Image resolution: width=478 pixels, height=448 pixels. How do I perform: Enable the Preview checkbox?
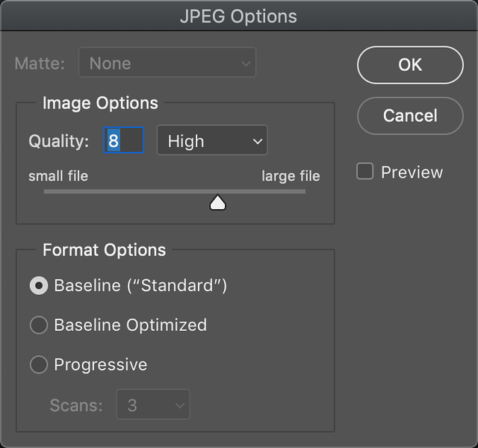(x=365, y=171)
